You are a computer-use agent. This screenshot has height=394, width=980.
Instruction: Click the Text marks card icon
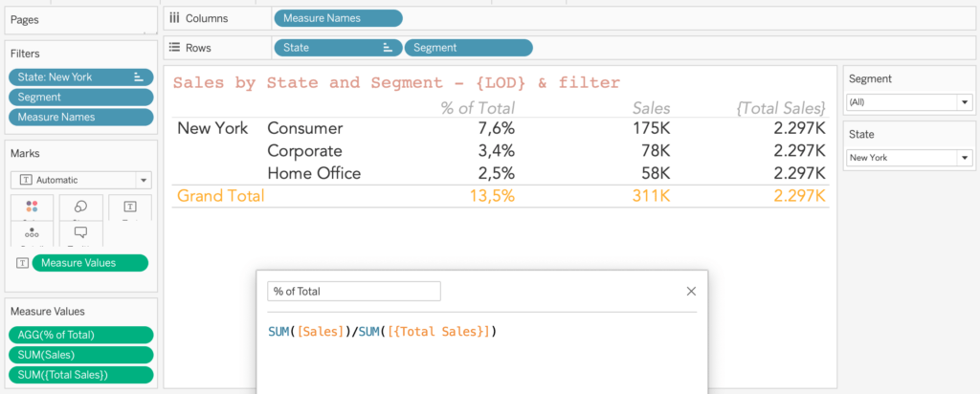pos(129,207)
